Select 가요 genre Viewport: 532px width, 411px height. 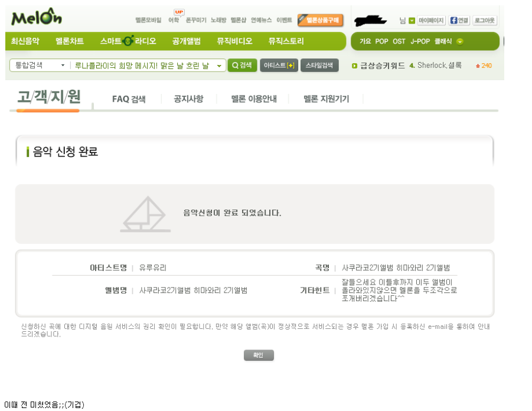(x=365, y=41)
